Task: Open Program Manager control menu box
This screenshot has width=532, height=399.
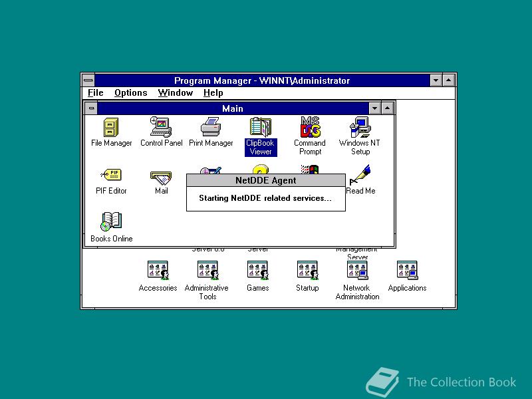Action: coord(88,80)
